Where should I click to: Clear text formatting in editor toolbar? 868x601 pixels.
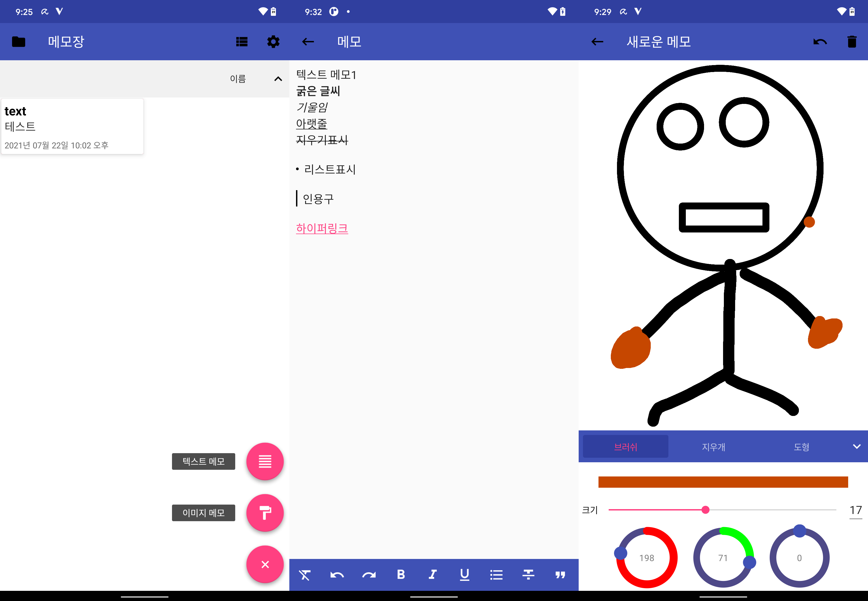coord(305,575)
